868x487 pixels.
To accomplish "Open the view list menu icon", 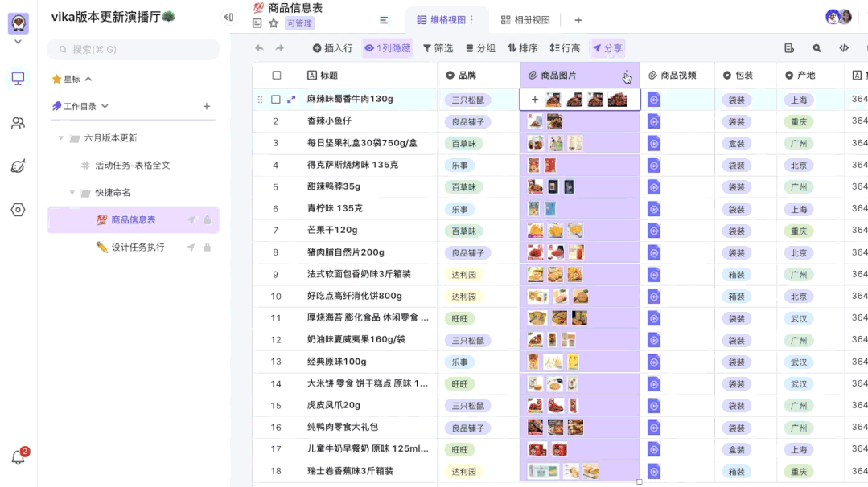I will (384, 20).
